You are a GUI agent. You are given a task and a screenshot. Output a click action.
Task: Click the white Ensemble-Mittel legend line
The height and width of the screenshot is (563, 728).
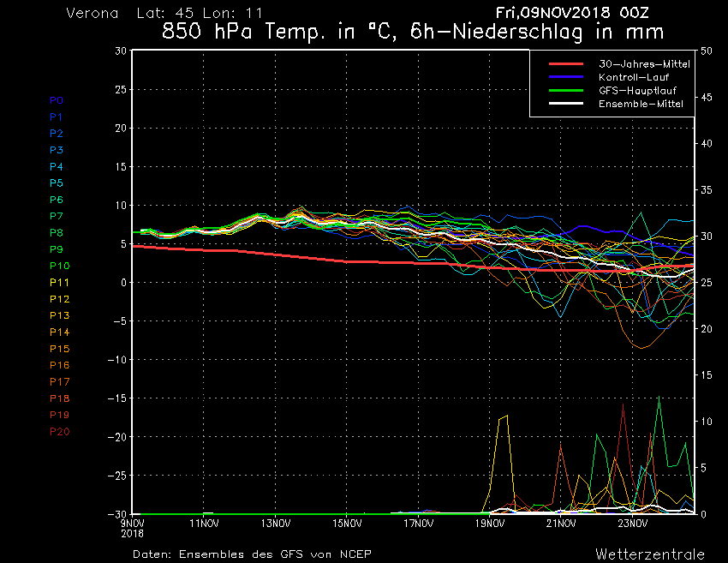565,104
